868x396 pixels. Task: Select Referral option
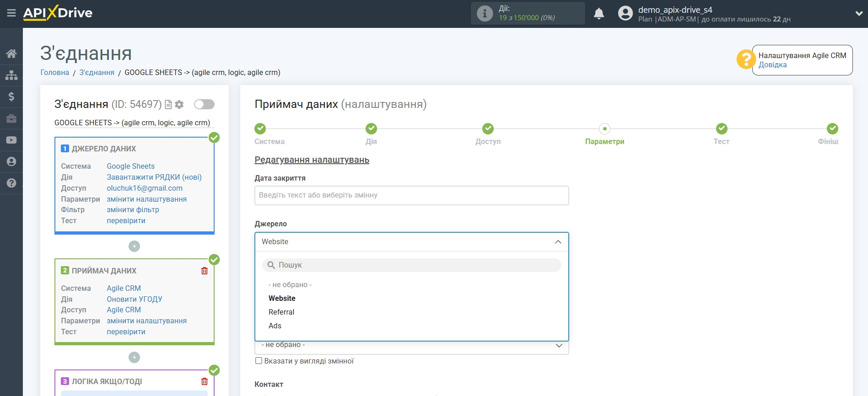281,312
